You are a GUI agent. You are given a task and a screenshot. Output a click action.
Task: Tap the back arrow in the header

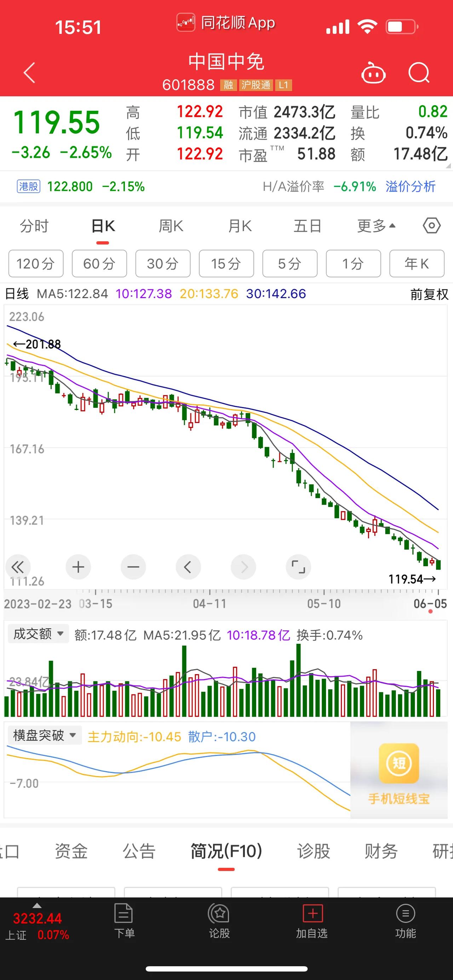(30, 72)
